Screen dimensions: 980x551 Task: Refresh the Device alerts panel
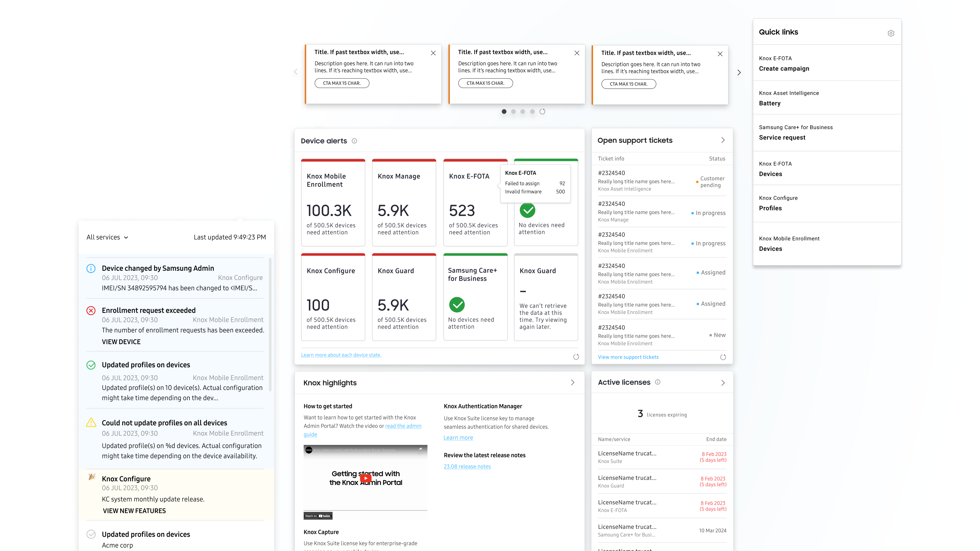point(576,357)
